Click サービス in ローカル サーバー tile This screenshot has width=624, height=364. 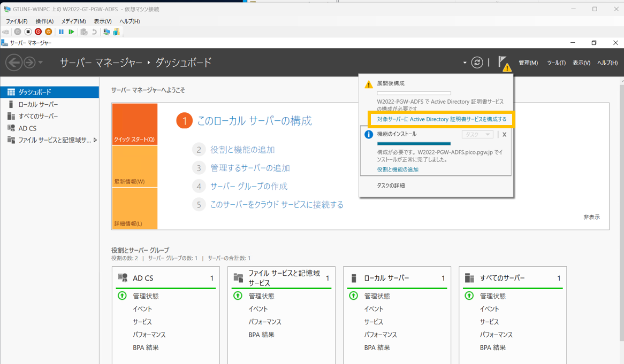click(374, 321)
